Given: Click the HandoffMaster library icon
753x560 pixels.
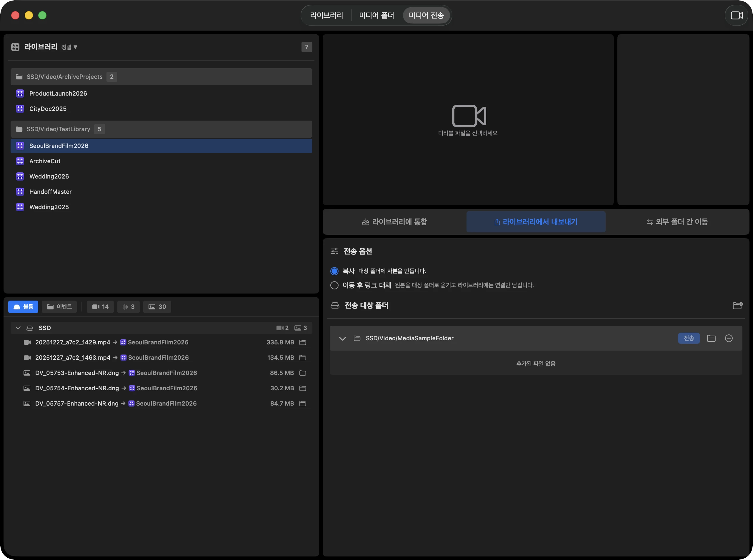Looking at the screenshot, I should pos(20,192).
